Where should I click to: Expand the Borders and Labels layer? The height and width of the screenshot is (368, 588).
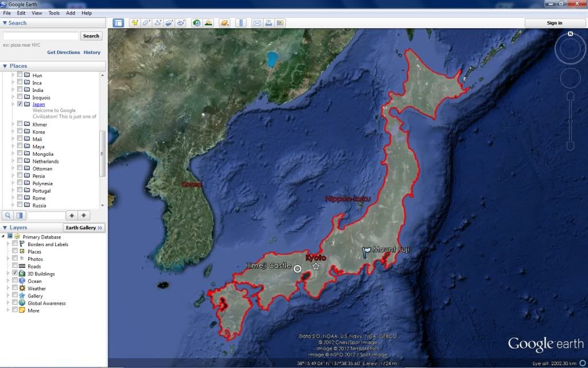pos(8,244)
